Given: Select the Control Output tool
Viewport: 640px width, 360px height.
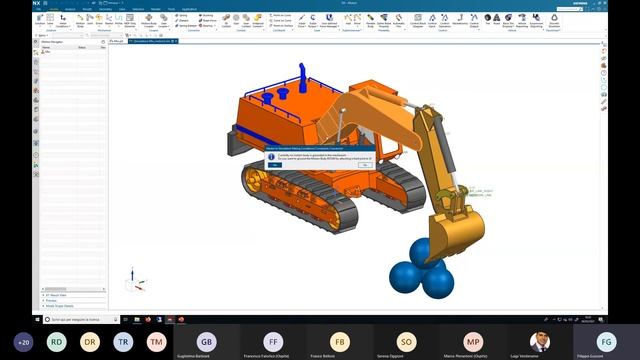Looking at the screenshot, I should click(x=474, y=20).
